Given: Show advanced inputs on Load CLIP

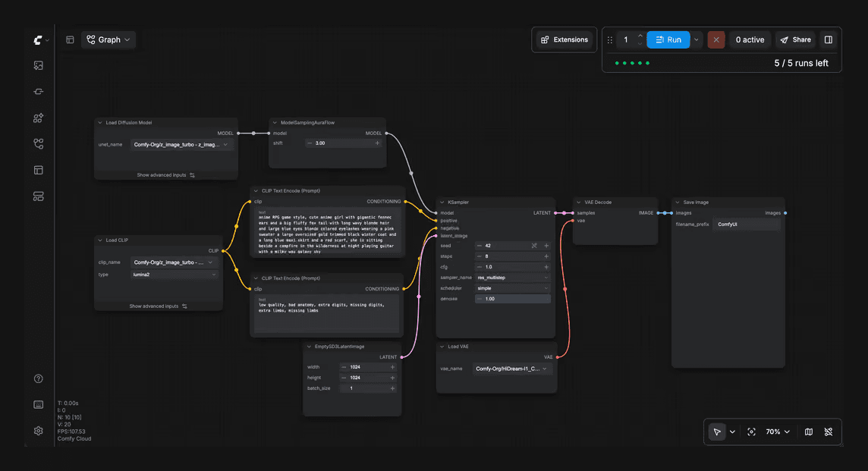Looking at the screenshot, I should pyautogui.click(x=158, y=306).
